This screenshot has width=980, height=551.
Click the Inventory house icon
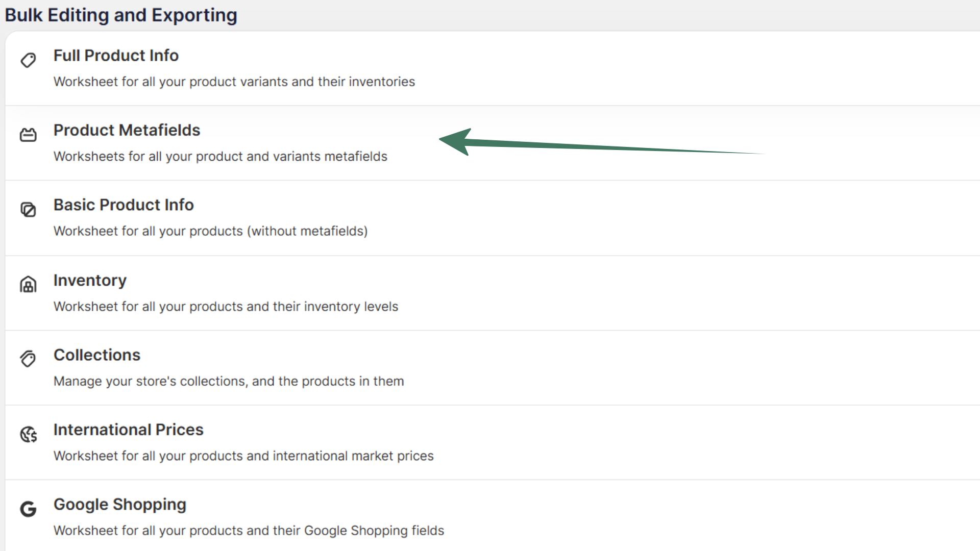(28, 284)
